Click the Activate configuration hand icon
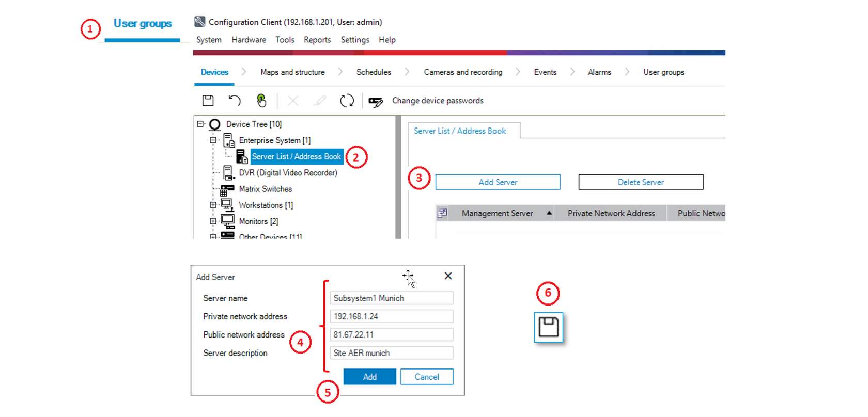 tap(261, 100)
